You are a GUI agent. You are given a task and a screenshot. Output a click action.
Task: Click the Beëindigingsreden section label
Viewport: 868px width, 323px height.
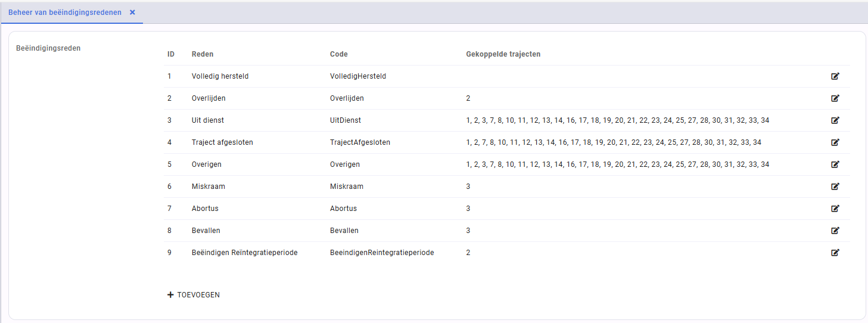(48, 48)
